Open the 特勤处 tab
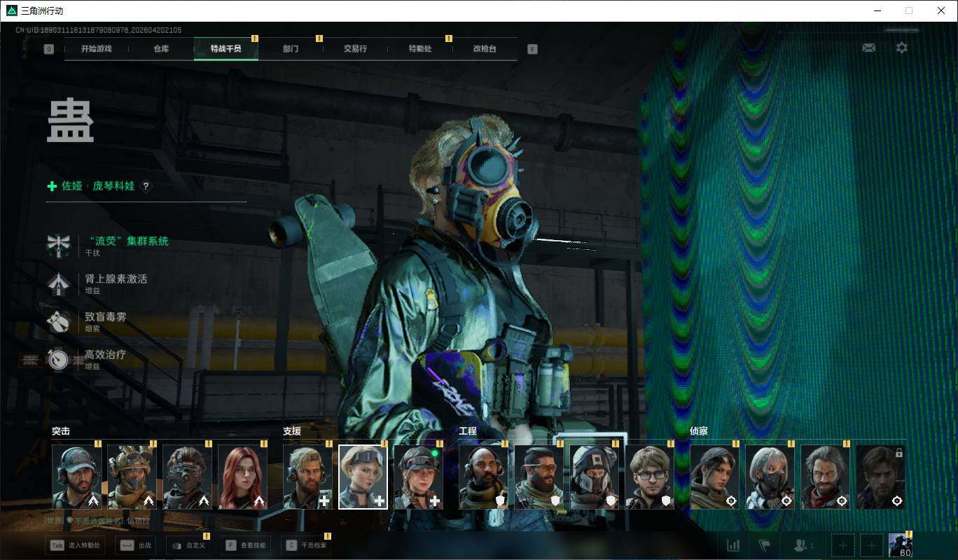The image size is (958, 560). 420,49
